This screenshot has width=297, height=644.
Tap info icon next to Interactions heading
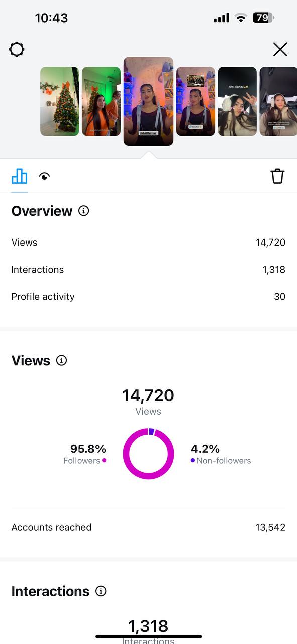[x=101, y=591]
